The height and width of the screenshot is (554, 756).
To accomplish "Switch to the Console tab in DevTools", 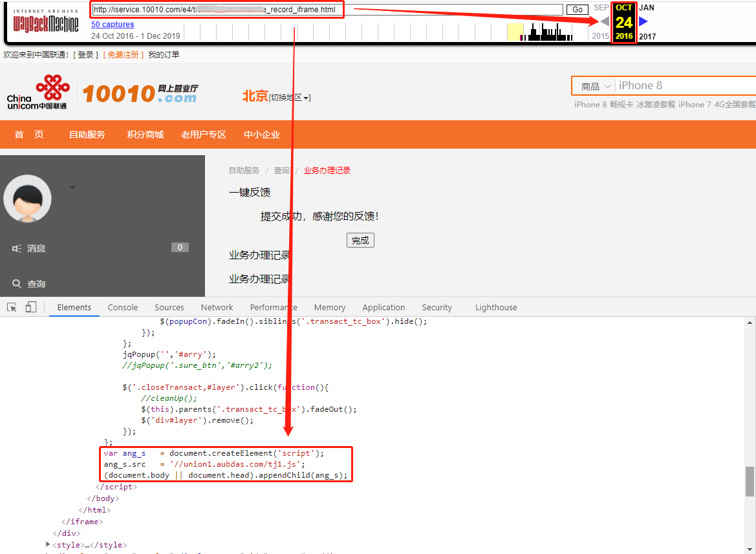I will click(x=123, y=308).
